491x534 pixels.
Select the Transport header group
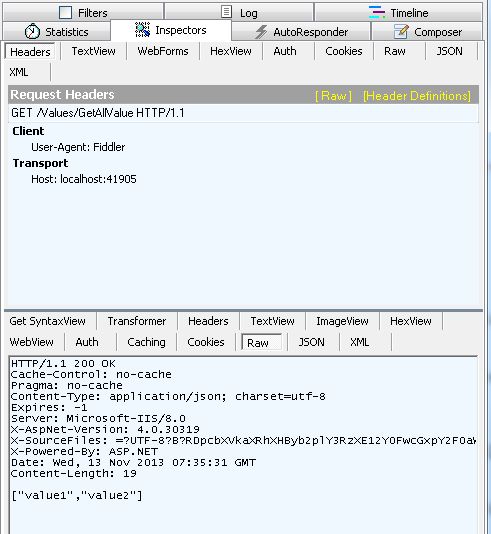40,163
